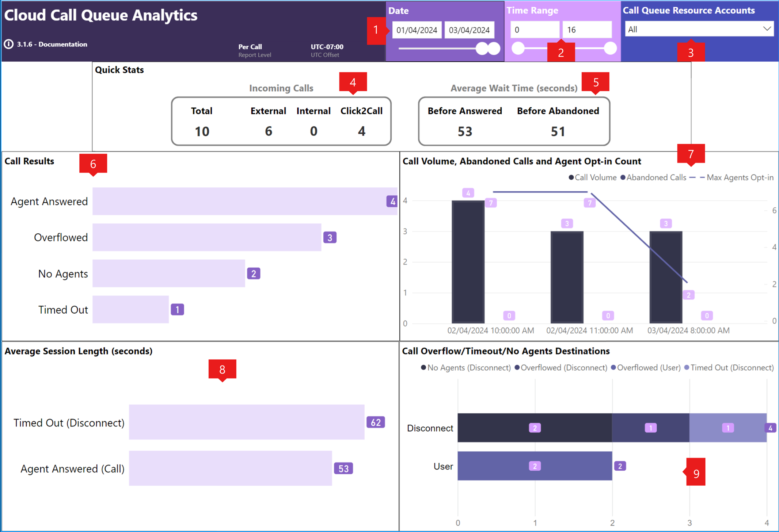Click the red callout marker number 6

93,164
